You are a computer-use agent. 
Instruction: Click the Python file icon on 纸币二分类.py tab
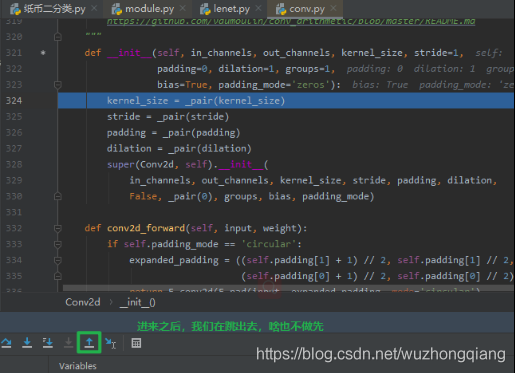point(15,9)
